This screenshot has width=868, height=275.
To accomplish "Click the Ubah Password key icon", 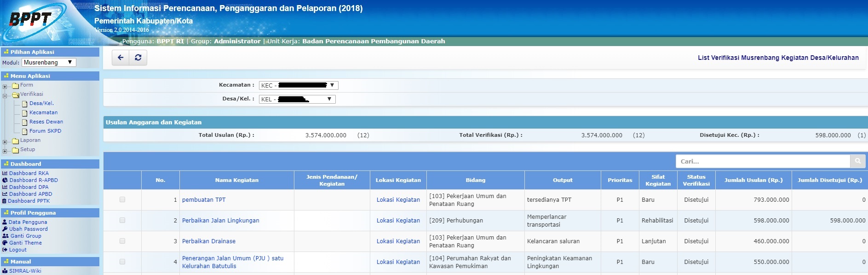I will pos(5,229).
